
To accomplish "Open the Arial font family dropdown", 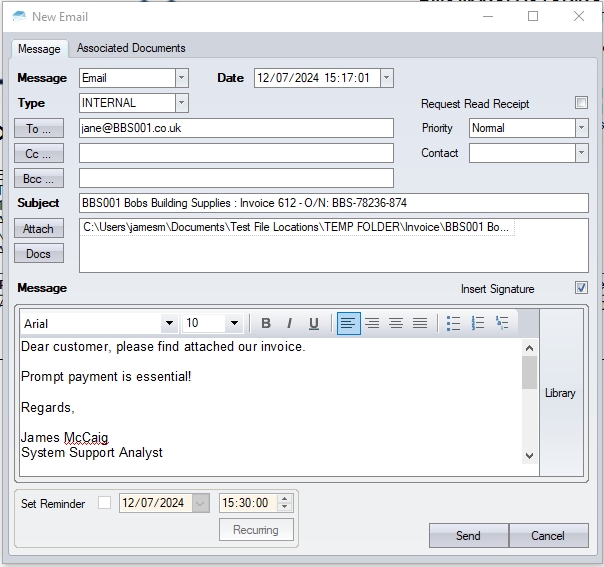I will click(169, 323).
